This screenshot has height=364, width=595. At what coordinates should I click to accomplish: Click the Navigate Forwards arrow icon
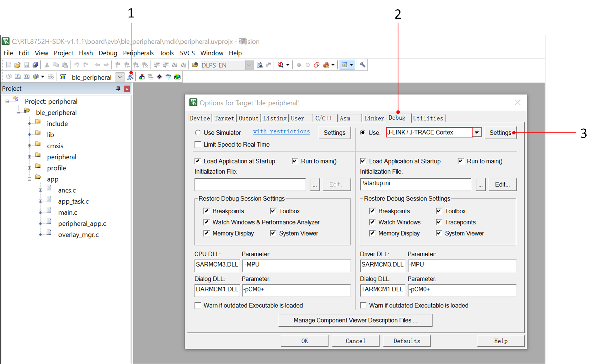coord(106,65)
